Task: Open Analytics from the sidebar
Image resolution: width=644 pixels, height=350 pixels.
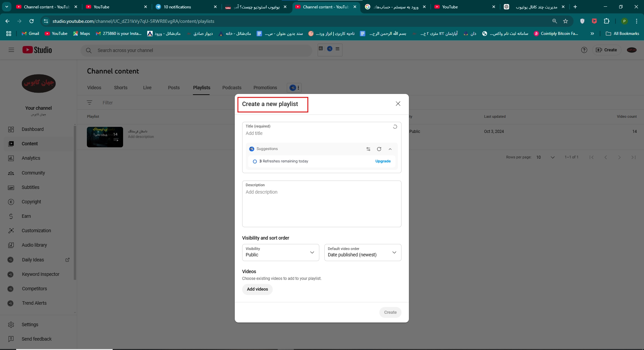Action: pyautogui.click(x=31, y=158)
